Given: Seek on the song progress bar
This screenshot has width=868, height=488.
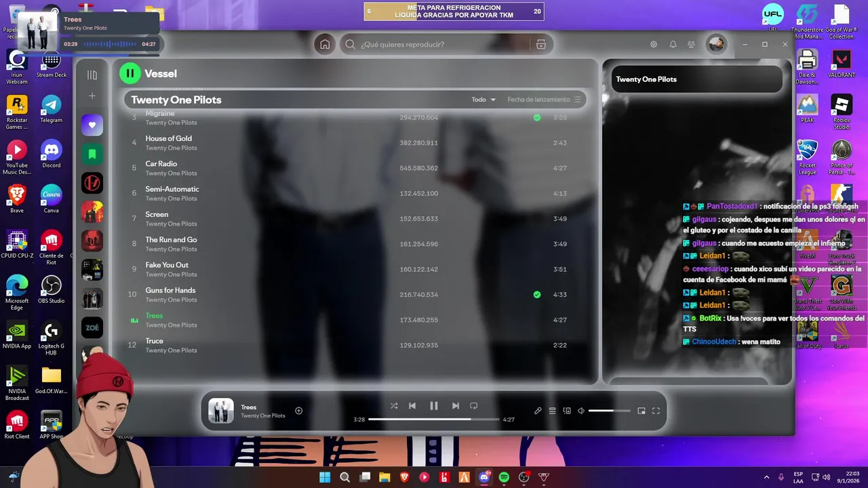Looking at the screenshot, I should pos(434,420).
